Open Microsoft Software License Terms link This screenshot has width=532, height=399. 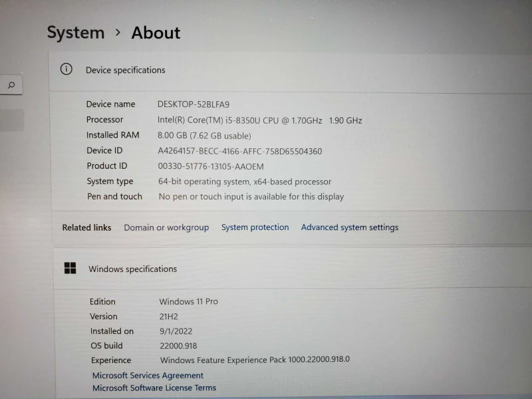point(154,388)
